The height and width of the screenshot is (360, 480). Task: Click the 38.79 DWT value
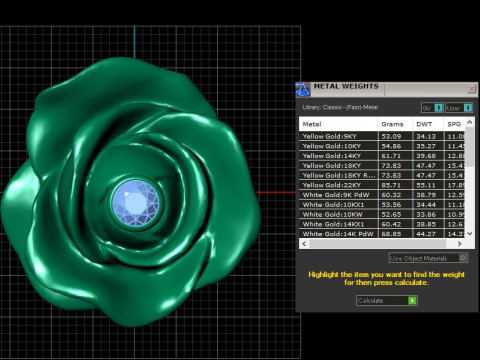point(426,195)
